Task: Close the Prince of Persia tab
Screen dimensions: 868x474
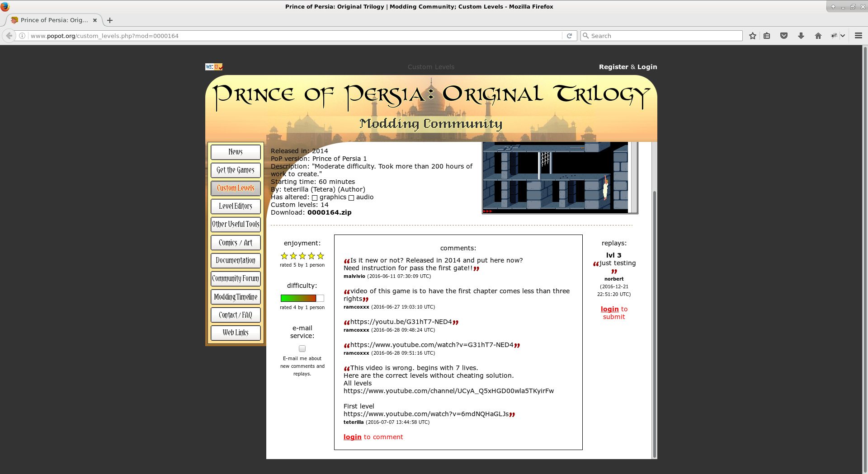Action: pyautogui.click(x=95, y=20)
